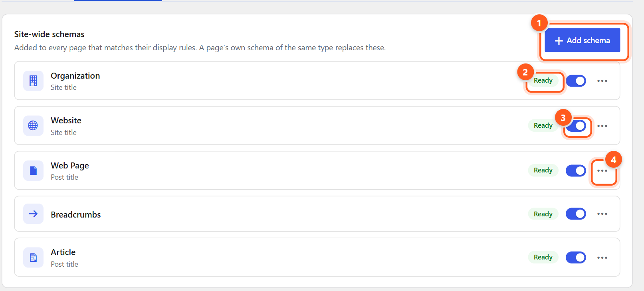The width and height of the screenshot is (644, 291).
Task: Click 'Site title' under Website
Action: tap(63, 133)
